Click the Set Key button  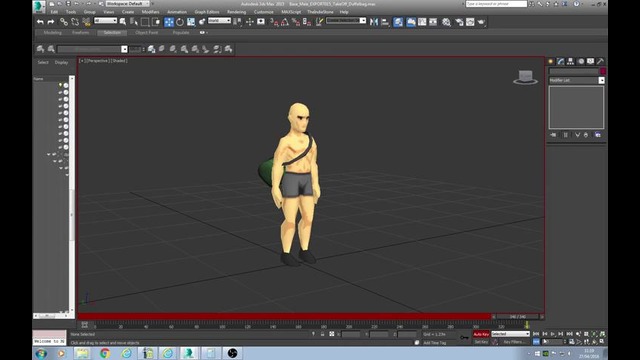[481, 342]
